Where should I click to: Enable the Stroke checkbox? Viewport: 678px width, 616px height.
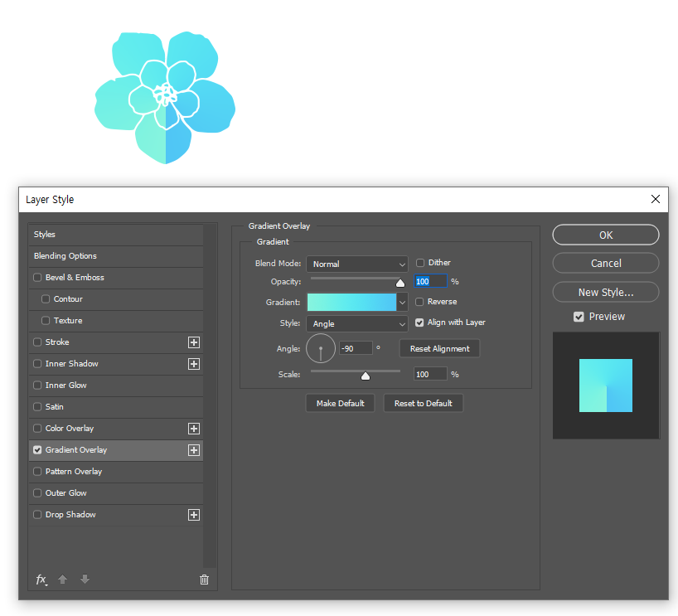(37, 342)
